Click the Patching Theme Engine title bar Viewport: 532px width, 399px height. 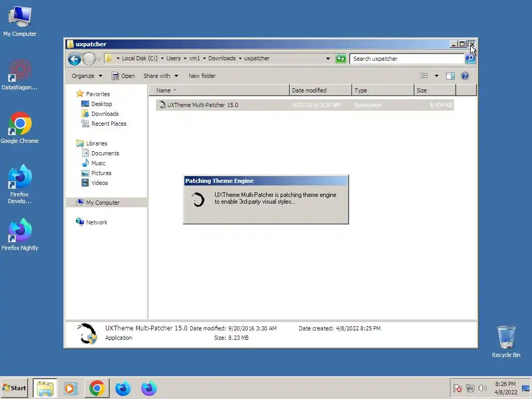265,181
